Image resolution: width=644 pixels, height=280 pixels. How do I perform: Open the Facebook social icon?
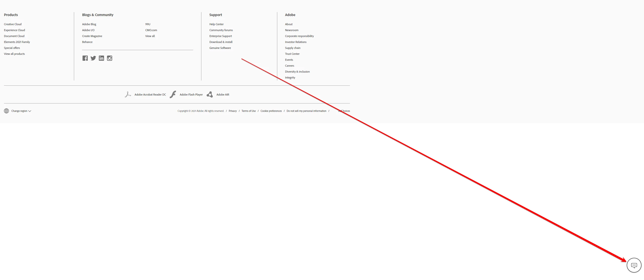coord(85,58)
